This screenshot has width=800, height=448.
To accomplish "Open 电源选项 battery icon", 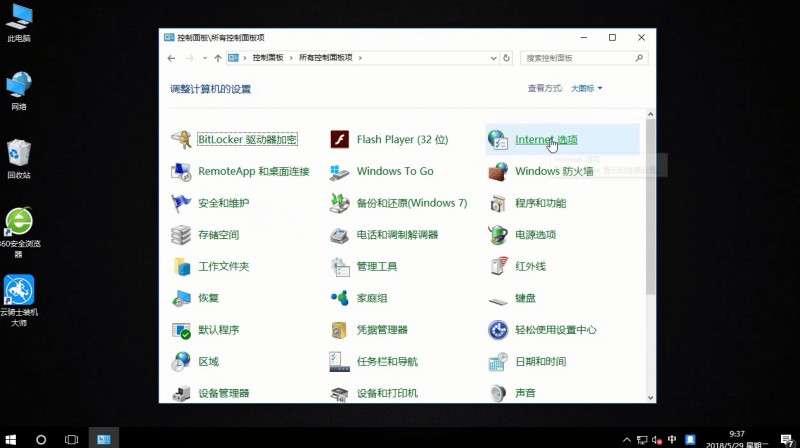I will 498,235.
